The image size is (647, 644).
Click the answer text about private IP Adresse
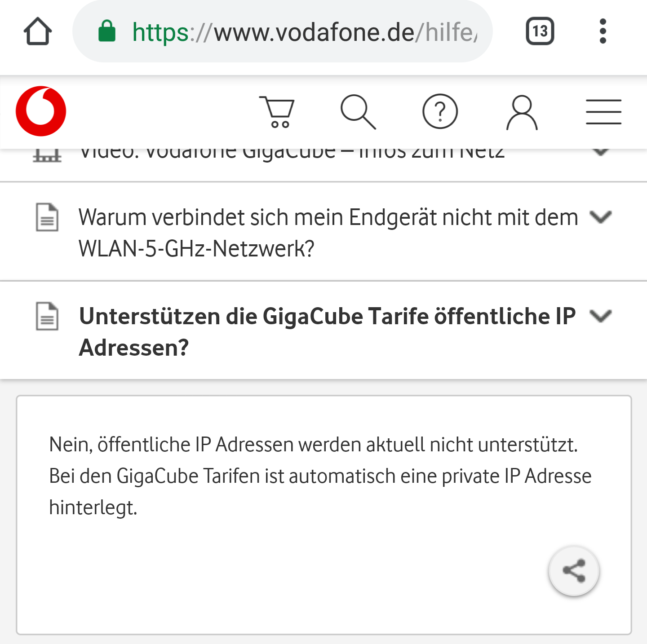point(315,476)
